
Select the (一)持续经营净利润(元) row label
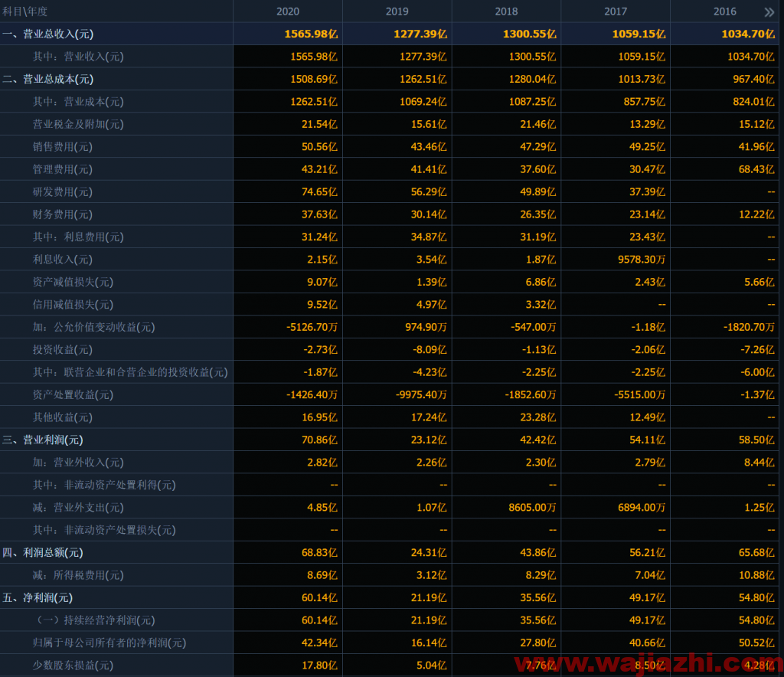pyautogui.click(x=94, y=620)
